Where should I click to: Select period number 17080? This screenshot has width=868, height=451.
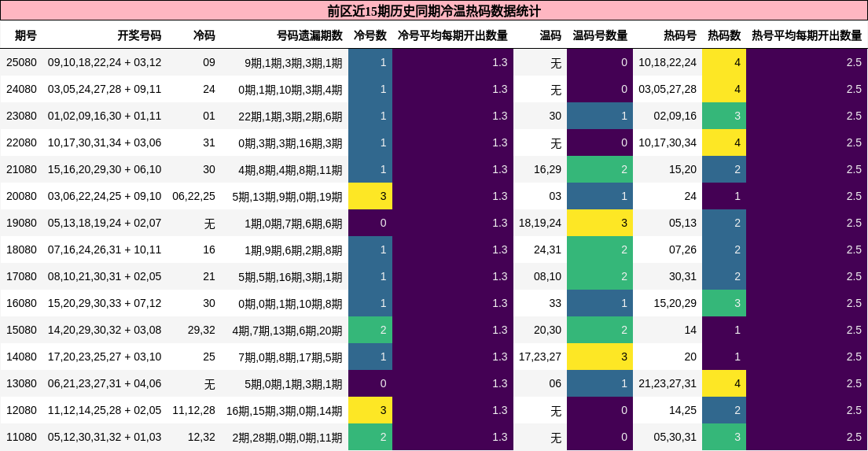(21, 276)
